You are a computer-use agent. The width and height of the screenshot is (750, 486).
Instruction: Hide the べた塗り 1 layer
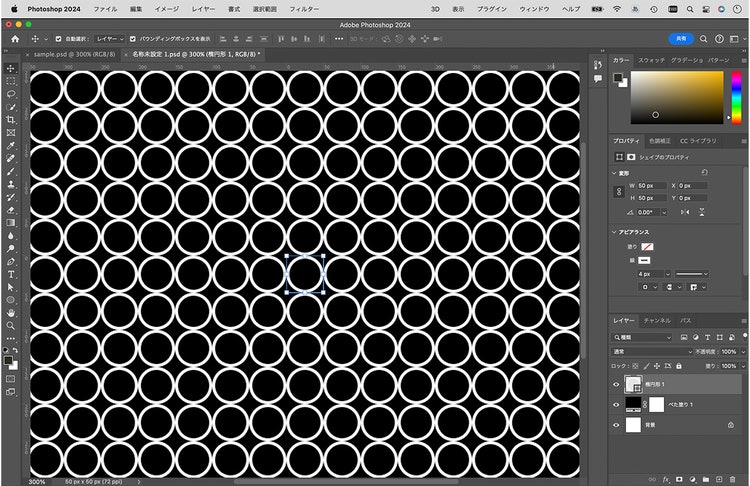[616, 405]
